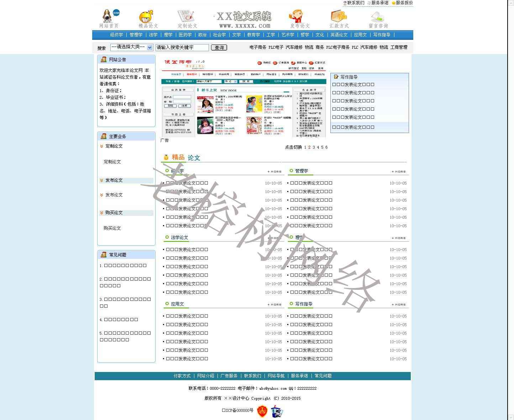This screenshot has height=420, width=514.
Task: Open the 社会学 nav menu item
Action: pos(219,35)
